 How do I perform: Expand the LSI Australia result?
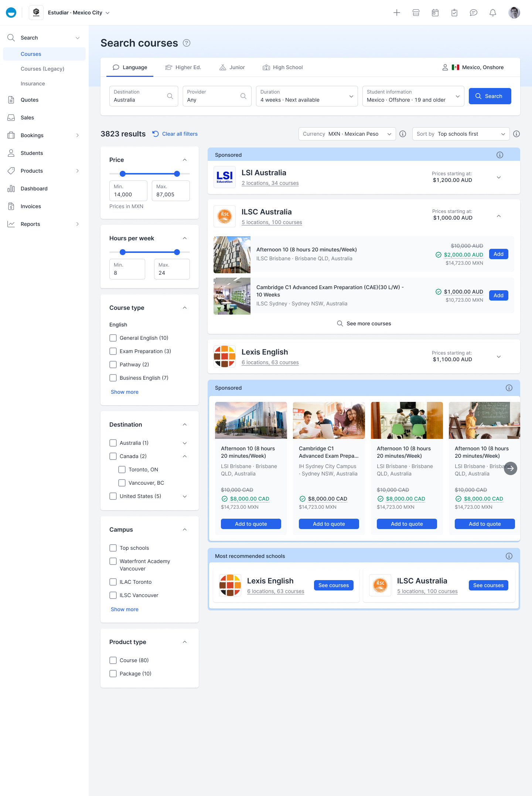[499, 177]
